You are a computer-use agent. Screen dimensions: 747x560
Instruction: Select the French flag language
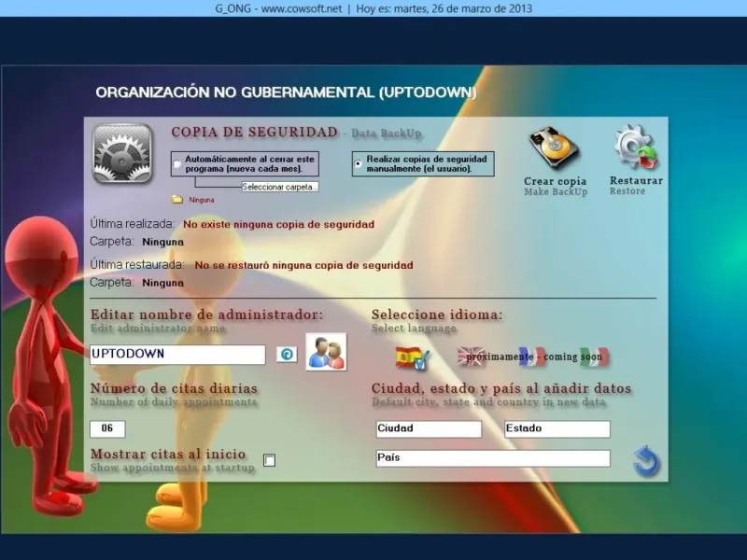tap(531, 357)
